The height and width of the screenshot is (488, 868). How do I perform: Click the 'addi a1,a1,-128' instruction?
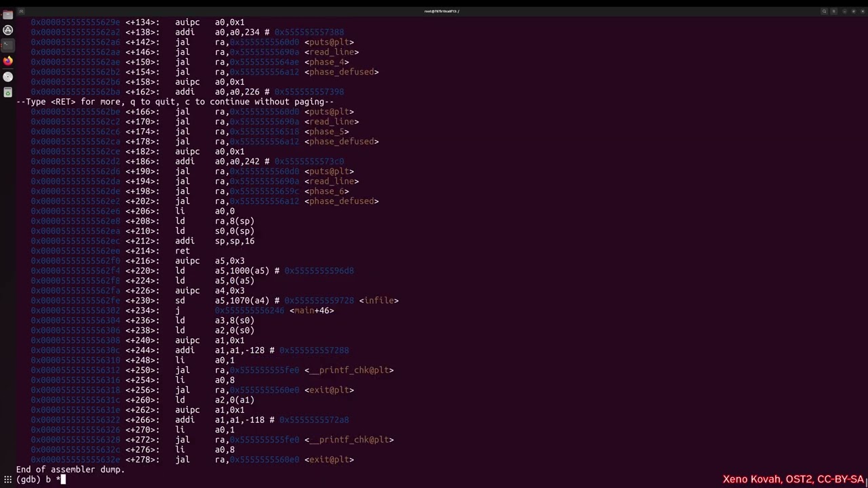pos(220,350)
